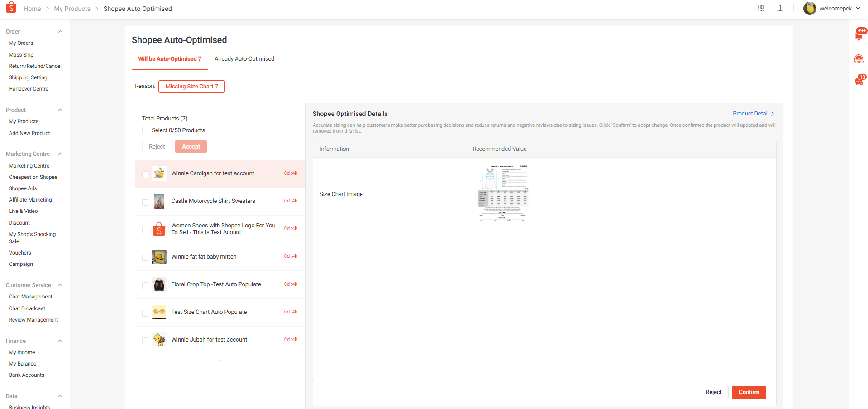Go to My Products in breadcrumb
The height and width of the screenshot is (409, 868).
point(72,9)
